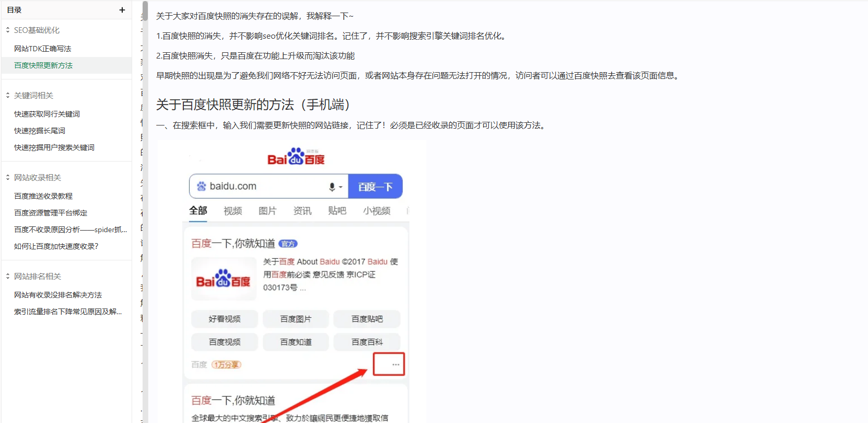Collapse the 关键词相关 section

coord(8,96)
